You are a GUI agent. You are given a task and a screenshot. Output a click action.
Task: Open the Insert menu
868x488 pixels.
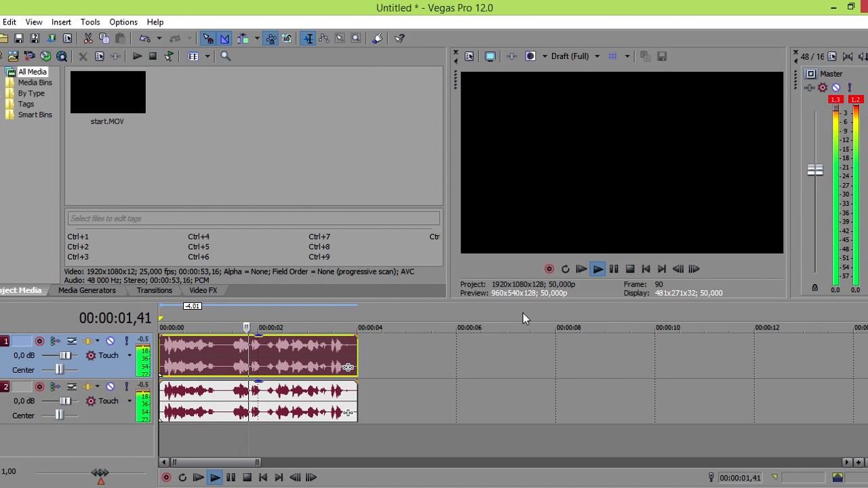(61, 22)
